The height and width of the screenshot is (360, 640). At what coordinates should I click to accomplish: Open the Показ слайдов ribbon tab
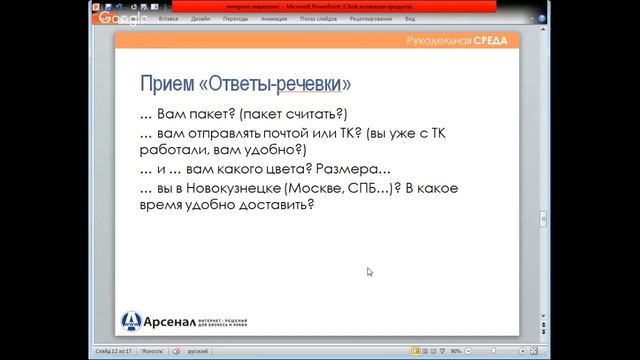click(x=318, y=19)
